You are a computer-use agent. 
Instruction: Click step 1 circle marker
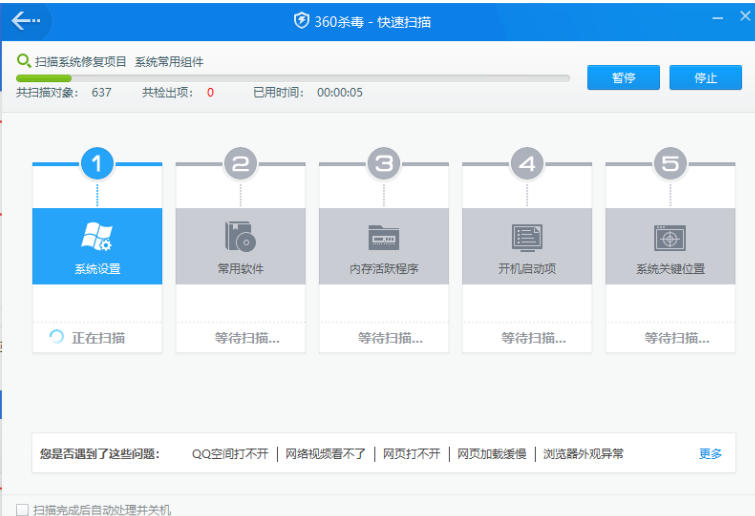point(97,164)
